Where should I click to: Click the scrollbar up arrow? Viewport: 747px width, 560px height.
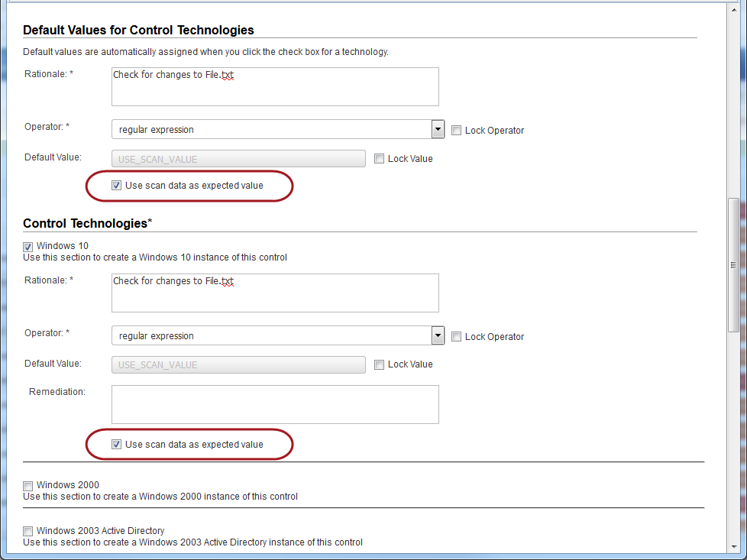pos(733,8)
